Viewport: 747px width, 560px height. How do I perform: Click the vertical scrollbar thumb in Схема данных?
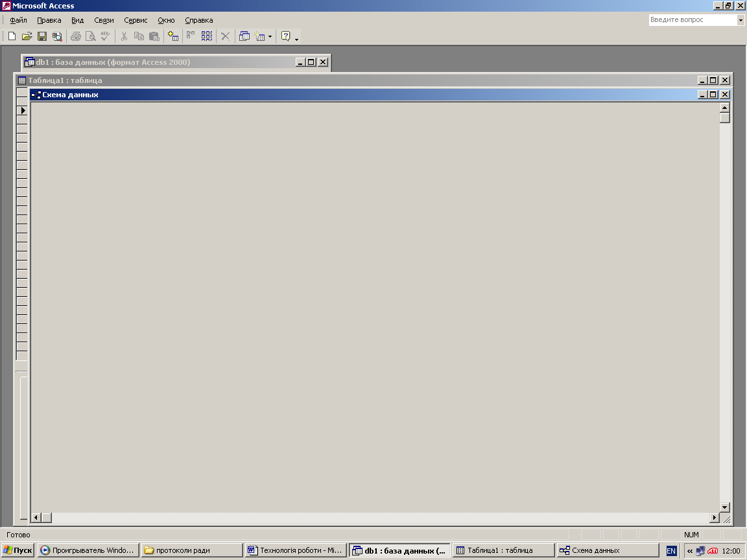(x=724, y=117)
